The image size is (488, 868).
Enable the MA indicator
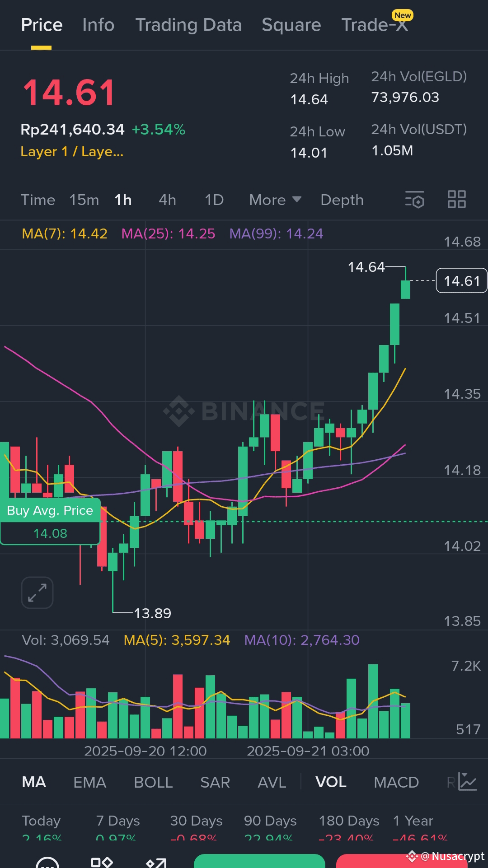(34, 782)
